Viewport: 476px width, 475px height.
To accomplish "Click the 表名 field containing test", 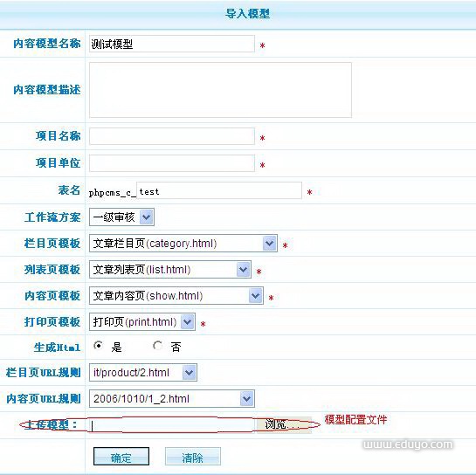I will [x=219, y=190].
